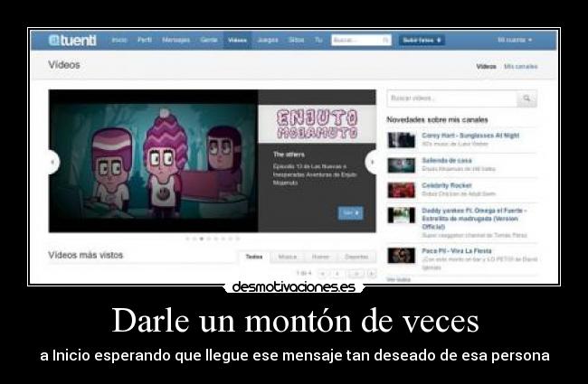Click the search button beside Buscar vídeos
This screenshot has width=588, height=384.
pos(526,98)
